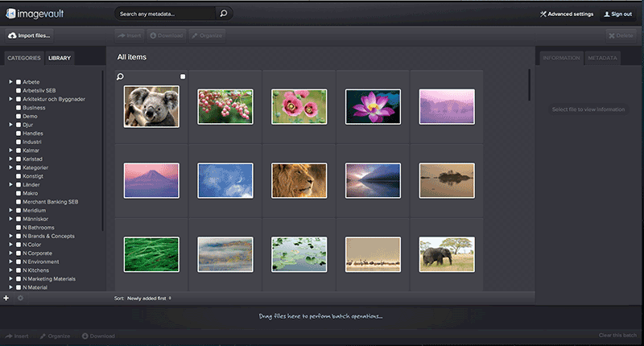Click the search magnifier icon in the search bar

(x=223, y=14)
